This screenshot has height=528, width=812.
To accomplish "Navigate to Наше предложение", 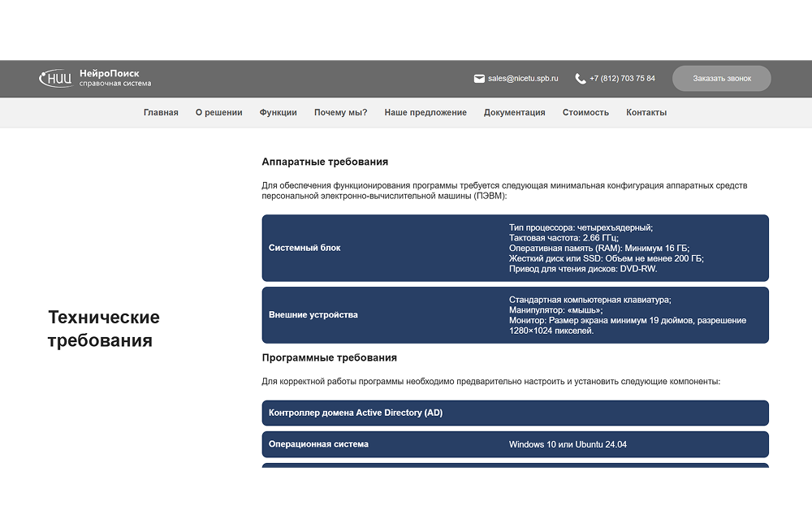I will (x=425, y=112).
